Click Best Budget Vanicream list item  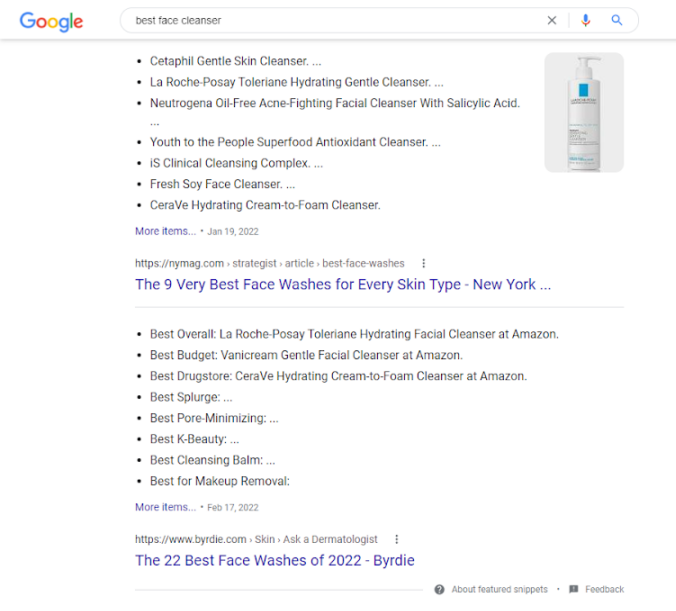pos(306,355)
